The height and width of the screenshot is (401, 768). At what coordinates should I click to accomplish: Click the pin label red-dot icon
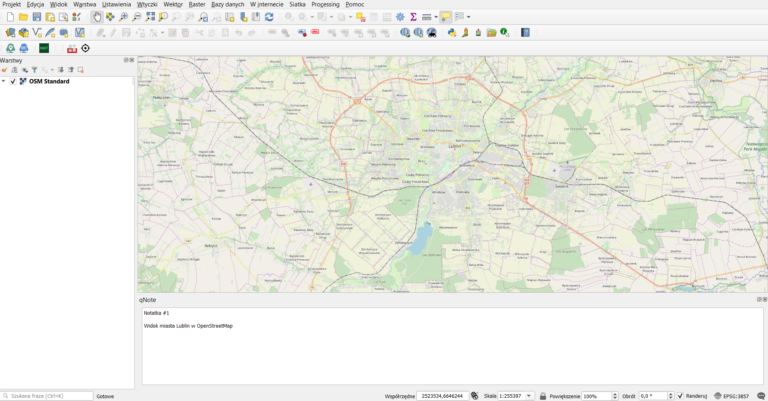[x=302, y=33]
